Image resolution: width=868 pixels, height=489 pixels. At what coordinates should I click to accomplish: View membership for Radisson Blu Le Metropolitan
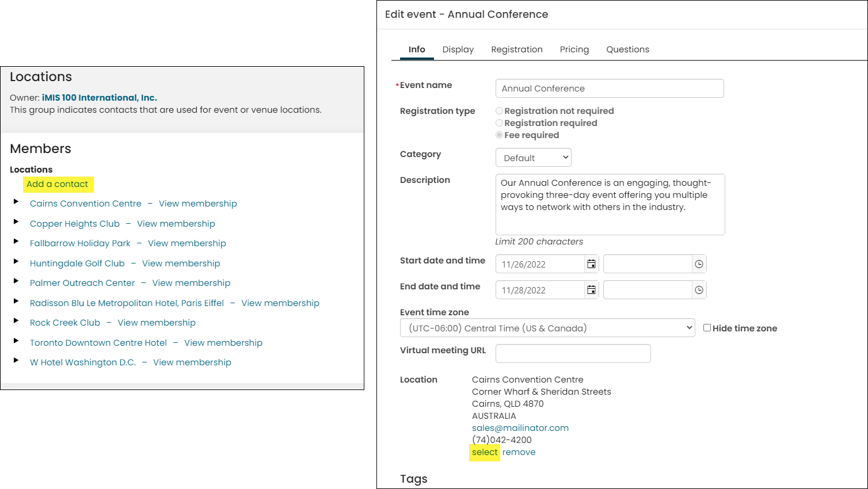point(280,303)
